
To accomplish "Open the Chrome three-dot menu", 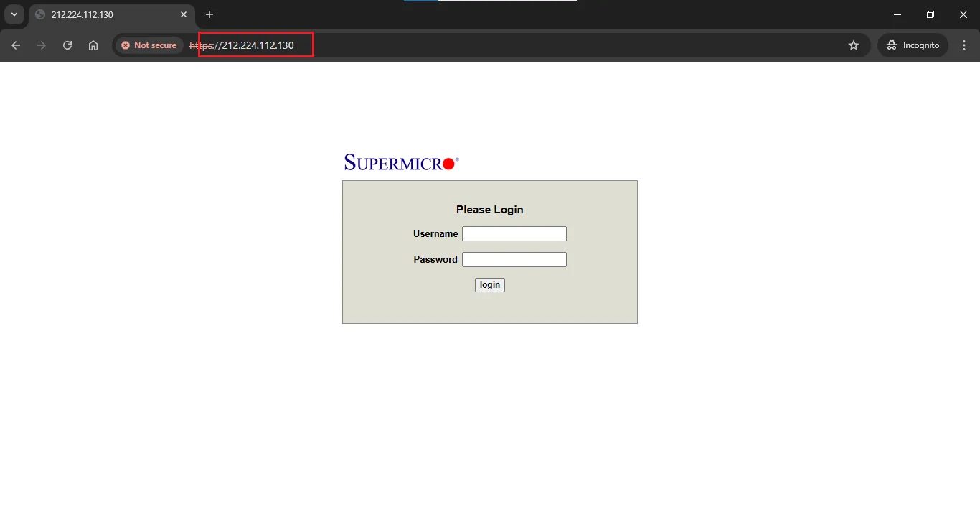I will (x=964, y=45).
